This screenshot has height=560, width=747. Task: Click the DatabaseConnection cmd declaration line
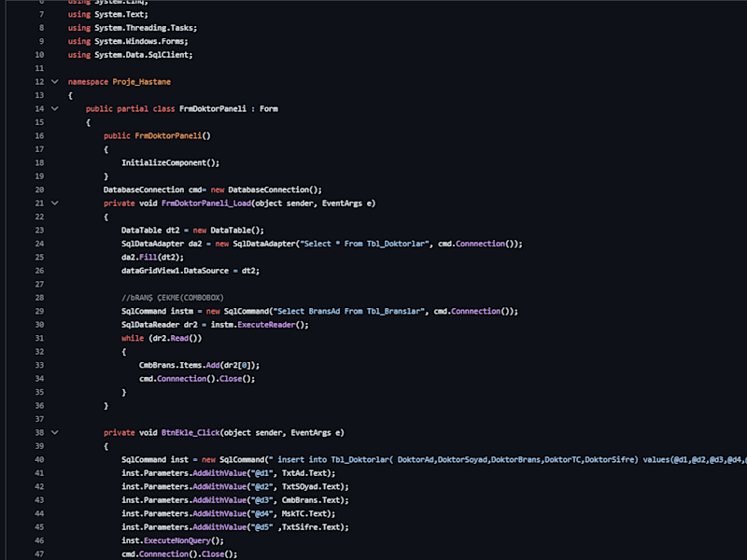point(213,189)
